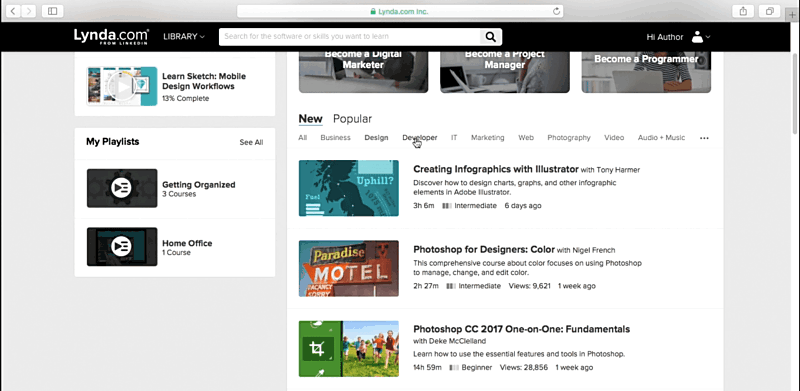Filter courses by All
The height and width of the screenshot is (391, 800).
point(303,138)
